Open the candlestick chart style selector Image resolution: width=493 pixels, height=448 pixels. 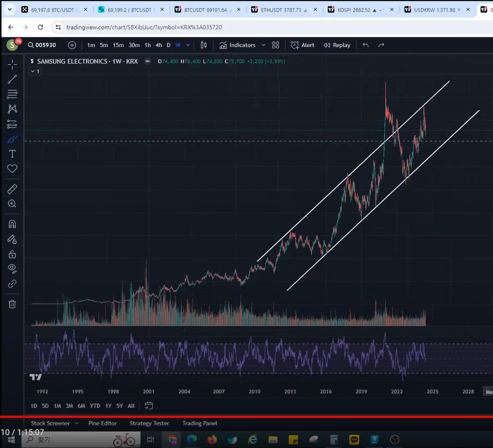(x=204, y=45)
